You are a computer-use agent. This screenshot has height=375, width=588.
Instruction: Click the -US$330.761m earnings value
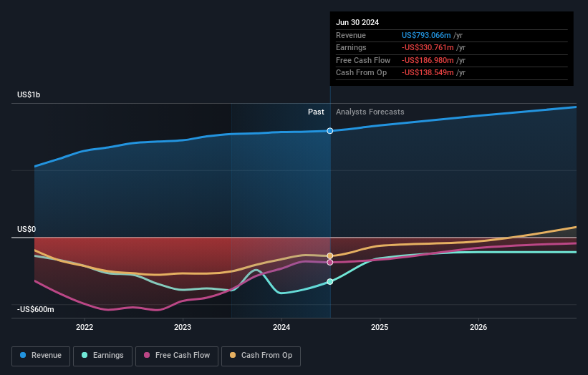428,47
